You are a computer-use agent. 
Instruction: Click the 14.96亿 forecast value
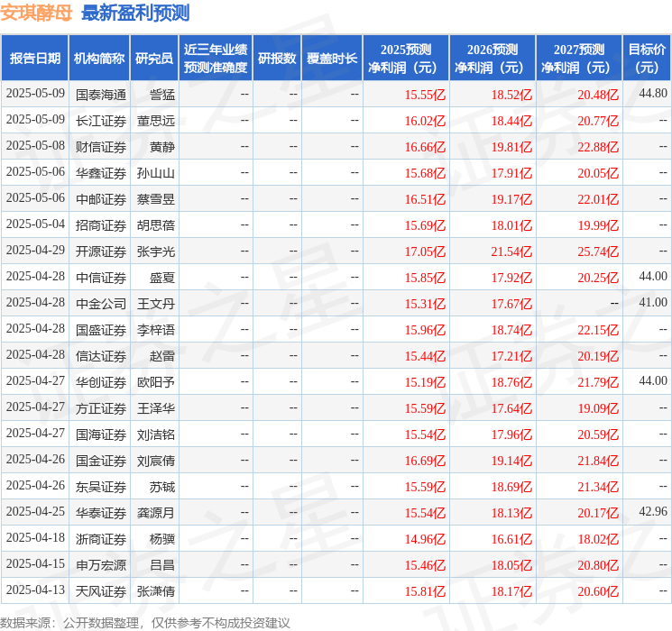point(425,539)
